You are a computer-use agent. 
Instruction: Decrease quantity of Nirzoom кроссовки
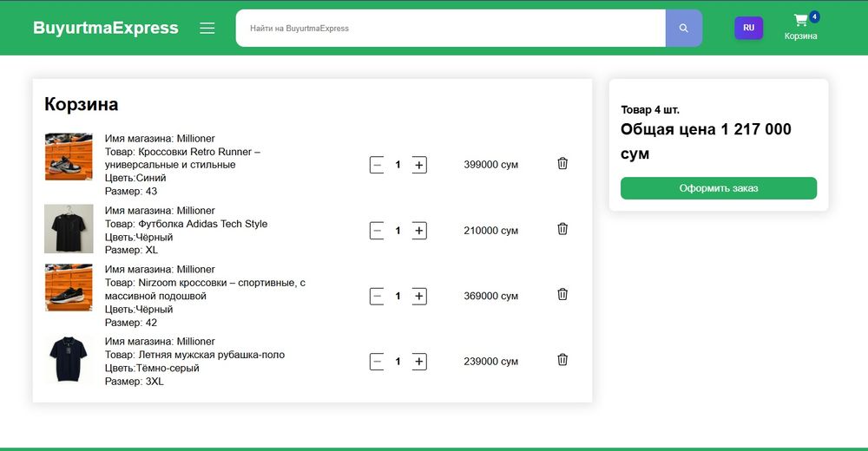click(377, 297)
